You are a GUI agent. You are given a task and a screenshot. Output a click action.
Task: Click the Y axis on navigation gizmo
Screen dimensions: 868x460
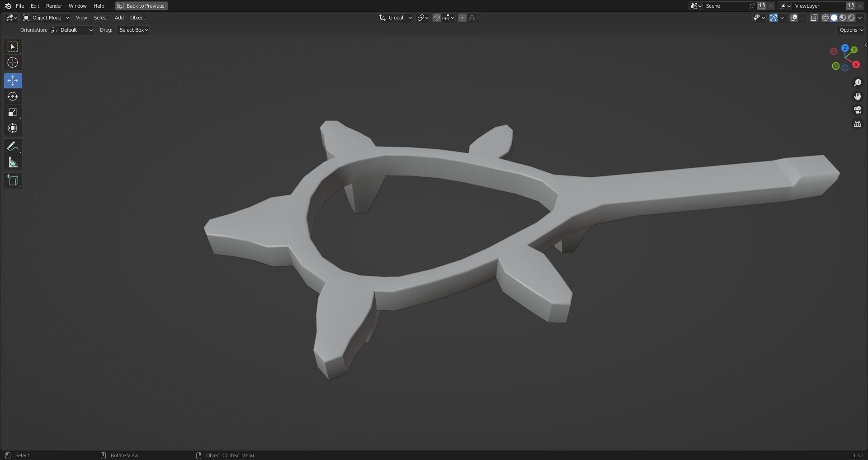pyautogui.click(x=854, y=50)
